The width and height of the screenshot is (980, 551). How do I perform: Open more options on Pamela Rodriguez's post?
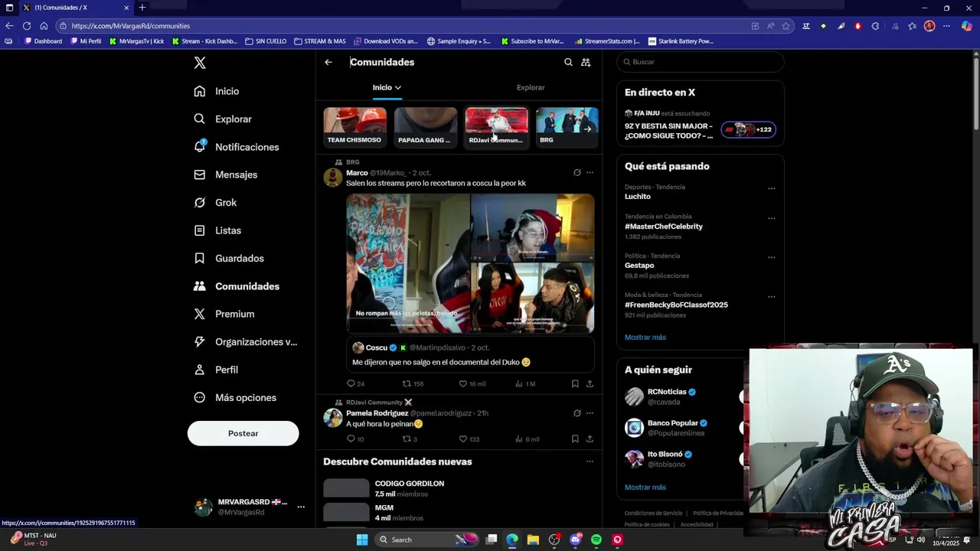[x=590, y=413]
